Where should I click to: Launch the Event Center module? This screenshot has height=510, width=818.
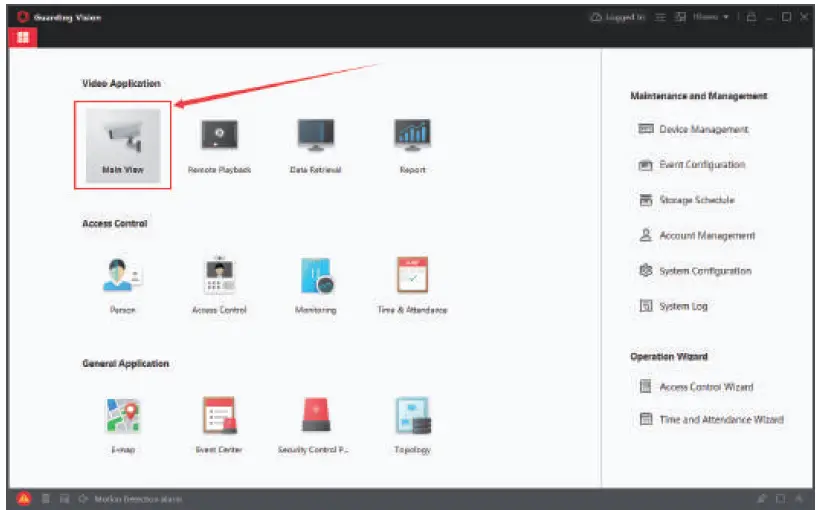pos(219,425)
